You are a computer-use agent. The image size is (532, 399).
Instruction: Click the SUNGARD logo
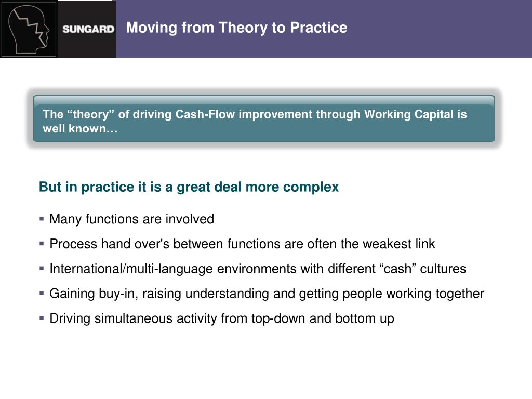(x=88, y=29)
